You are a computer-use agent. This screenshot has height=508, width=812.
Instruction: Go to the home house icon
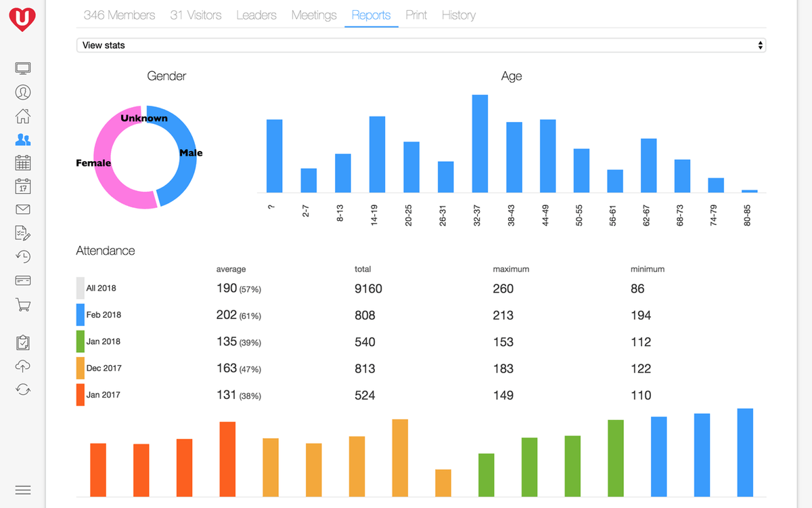coord(23,116)
